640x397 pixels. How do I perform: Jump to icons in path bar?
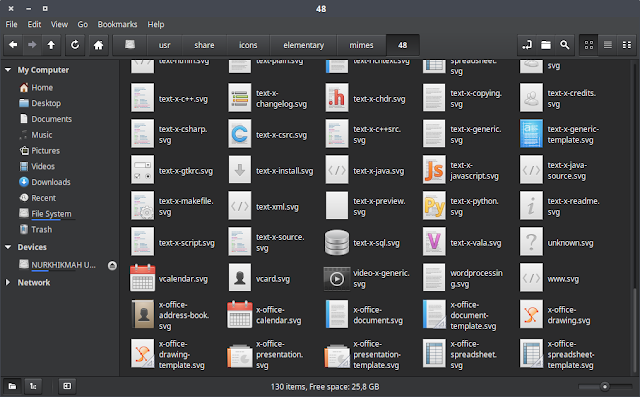pos(248,45)
